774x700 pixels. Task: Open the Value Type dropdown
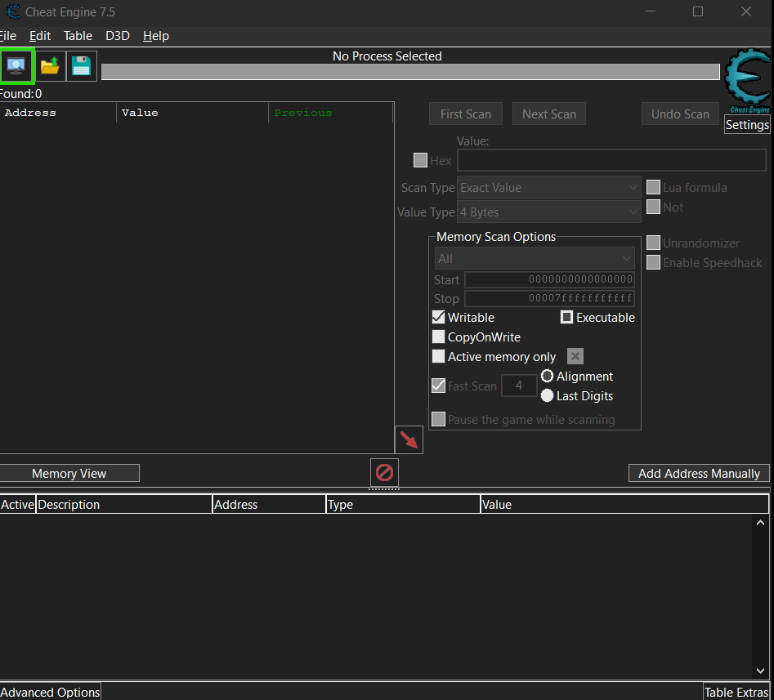pos(549,212)
